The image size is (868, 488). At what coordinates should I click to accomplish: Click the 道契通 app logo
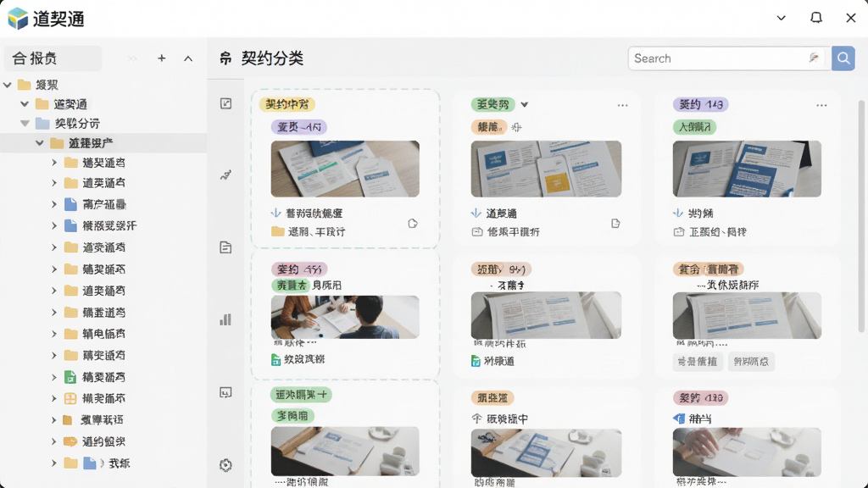[18, 19]
